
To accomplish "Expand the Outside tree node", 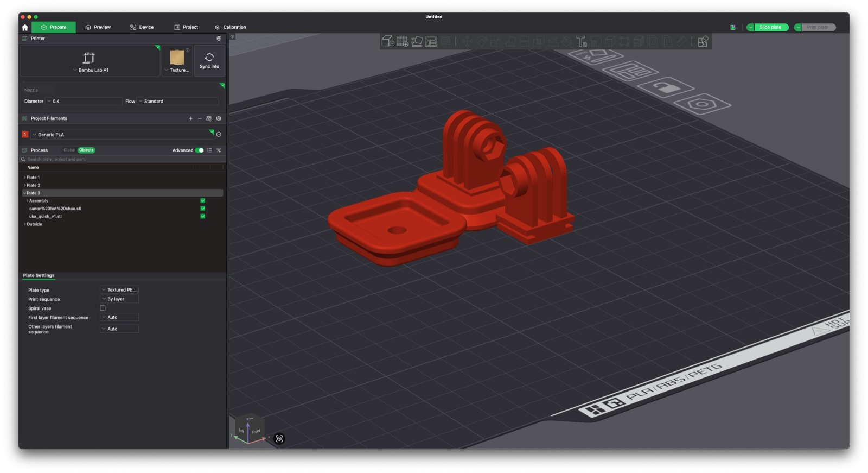I will point(24,224).
